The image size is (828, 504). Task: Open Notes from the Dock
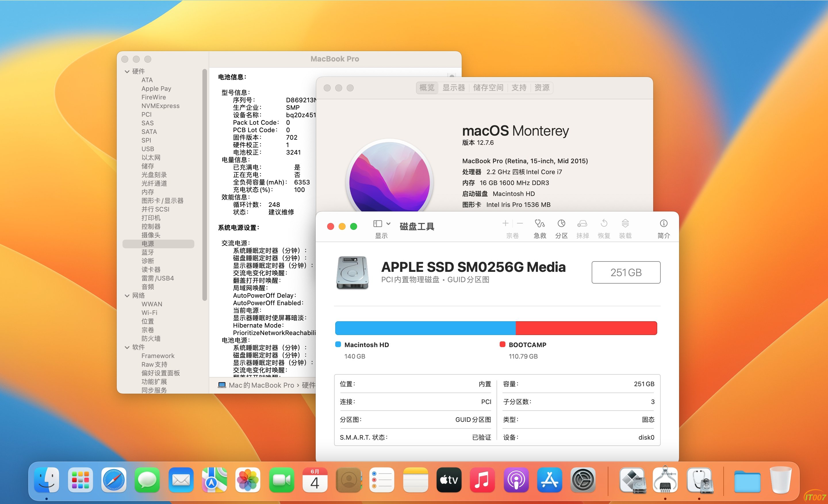(415, 480)
